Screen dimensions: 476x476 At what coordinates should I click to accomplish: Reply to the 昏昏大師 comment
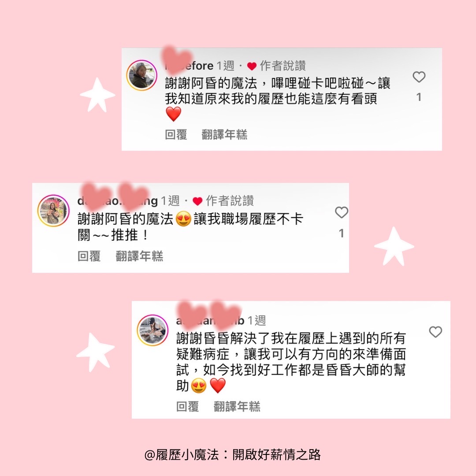click(187, 406)
